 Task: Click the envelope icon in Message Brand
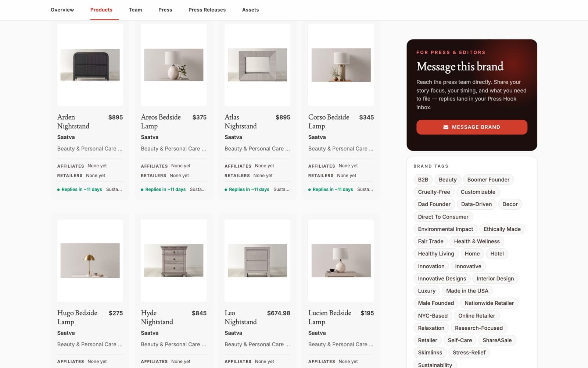(x=446, y=127)
